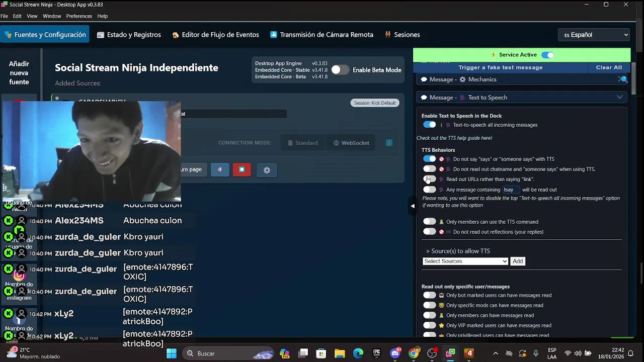Open Copilot from taskbar
Viewport: 644px width, 362px height.
(285, 353)
